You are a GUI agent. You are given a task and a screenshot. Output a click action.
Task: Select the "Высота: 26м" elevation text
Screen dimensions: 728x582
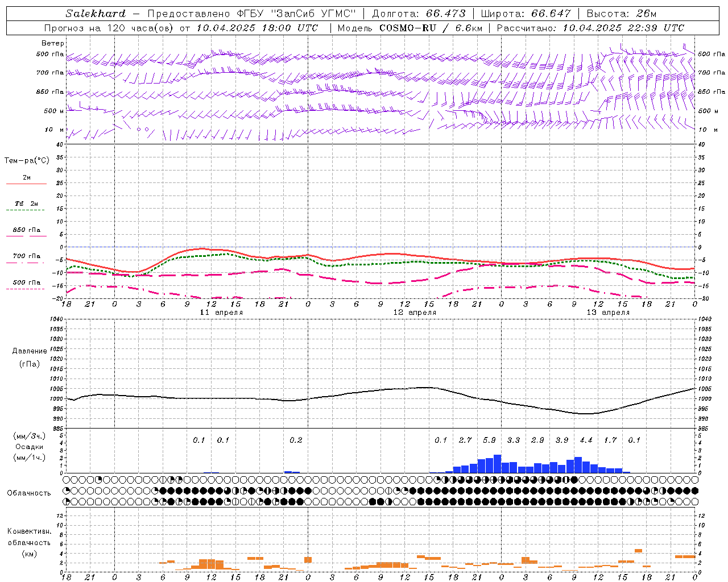coord(621,14)
